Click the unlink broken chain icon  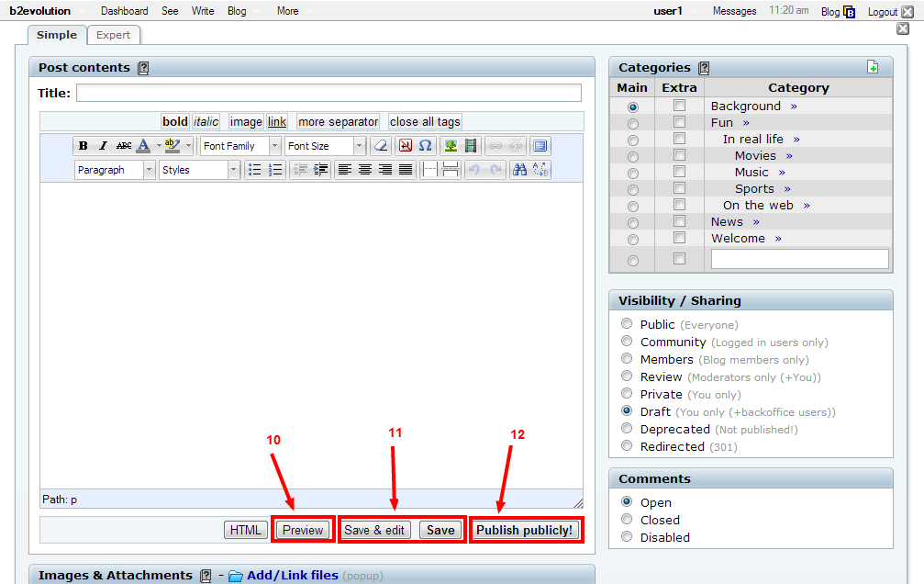coord(515,146)
